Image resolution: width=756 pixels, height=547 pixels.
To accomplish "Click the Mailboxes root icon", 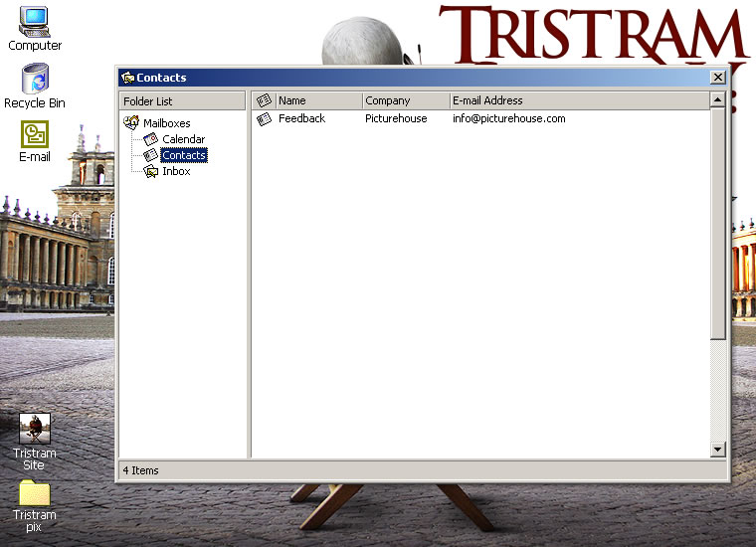I will point(131,122).
